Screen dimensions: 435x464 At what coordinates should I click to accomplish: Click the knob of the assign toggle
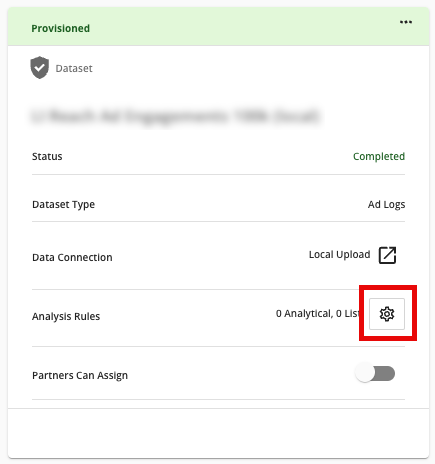coord(365,373)
